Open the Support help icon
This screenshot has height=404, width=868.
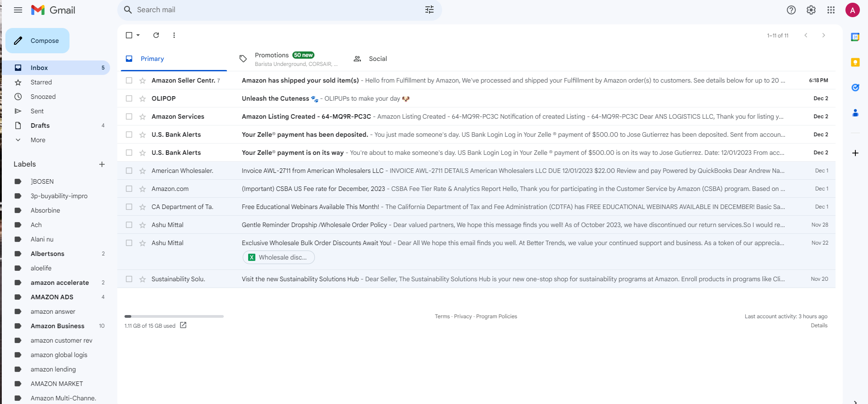click(x=791, y=10)
